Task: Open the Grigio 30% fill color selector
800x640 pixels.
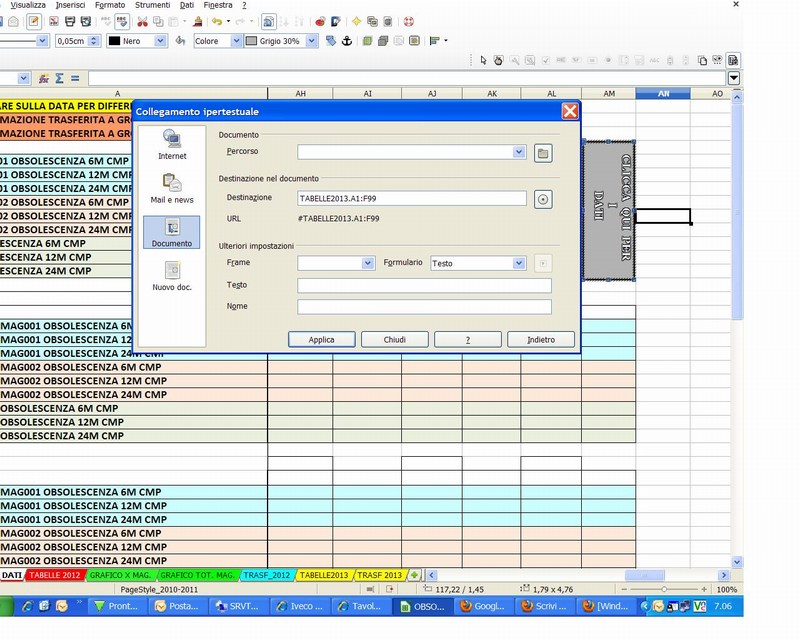Action: click(311, 41)
